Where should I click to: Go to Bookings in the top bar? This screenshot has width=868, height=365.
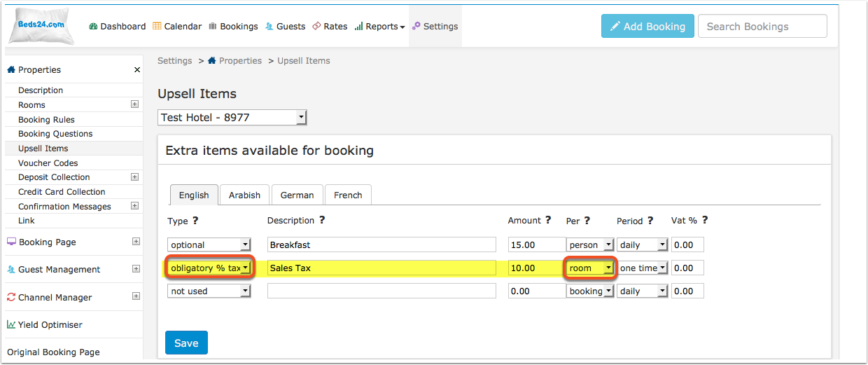point(233,27)
